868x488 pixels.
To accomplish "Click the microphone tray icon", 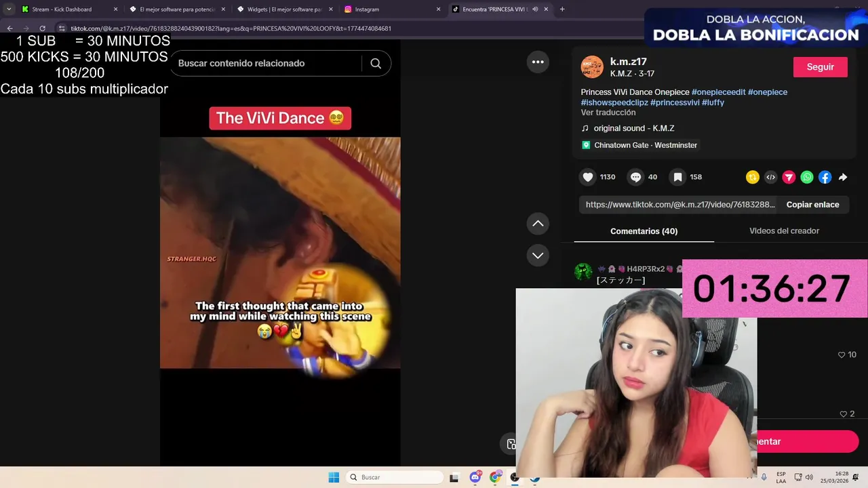I will point(764,477).
